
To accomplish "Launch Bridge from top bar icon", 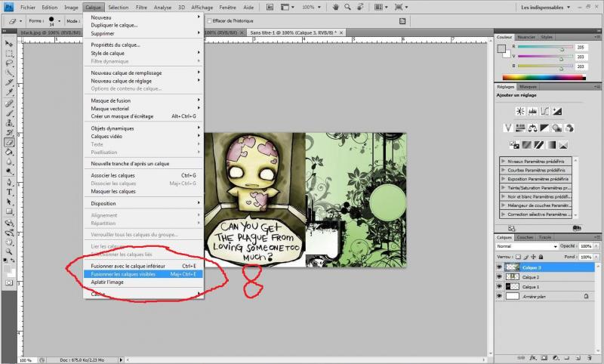I will click(x=270, y=7).
